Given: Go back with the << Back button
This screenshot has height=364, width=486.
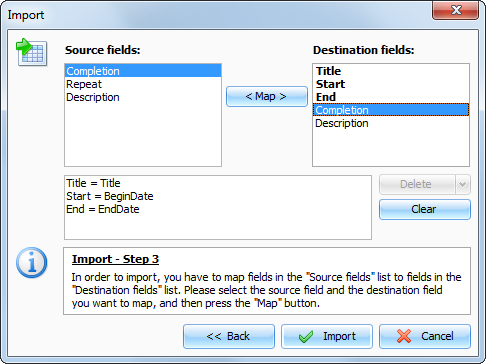Looking at the screenshot, I should (229, 336).
